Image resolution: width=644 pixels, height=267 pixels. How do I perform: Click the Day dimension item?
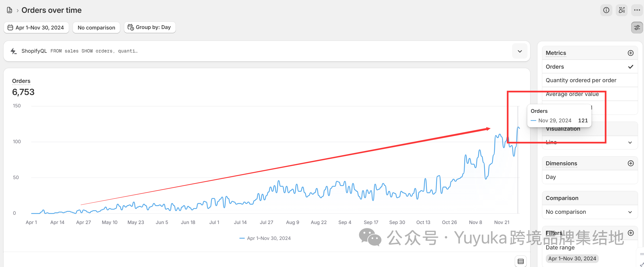point(590,177)
